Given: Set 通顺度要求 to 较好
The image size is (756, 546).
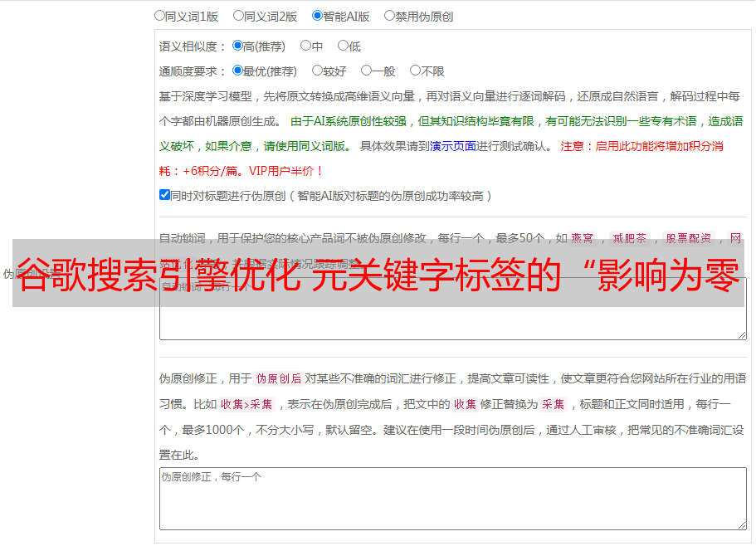Looking at the screenshot, I should pyautogui.click(x=317, y=71).
